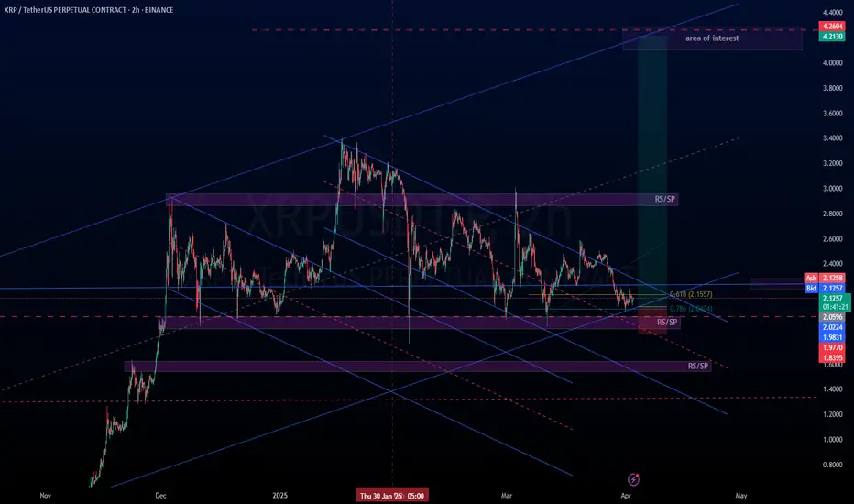Select the red stop-loss zone of the position
This screenshot has width=854, height=504.
pos(652,321)
